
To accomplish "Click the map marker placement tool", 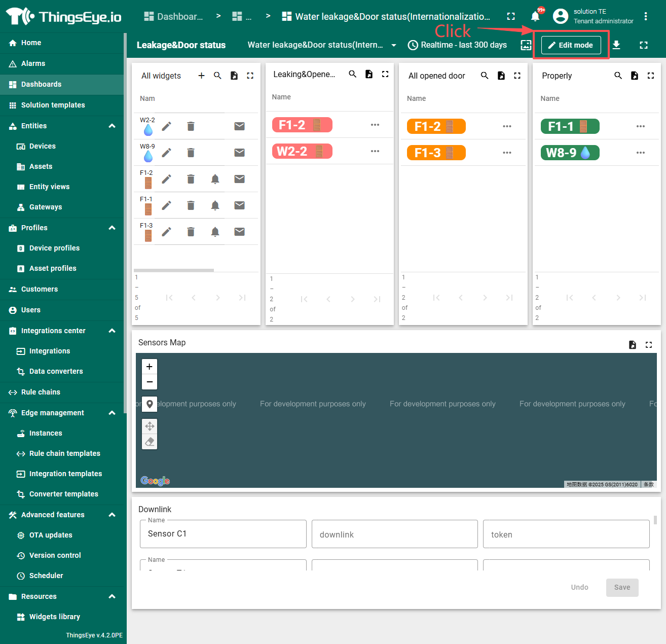I will pyautogui.click(x=150, y=404).
